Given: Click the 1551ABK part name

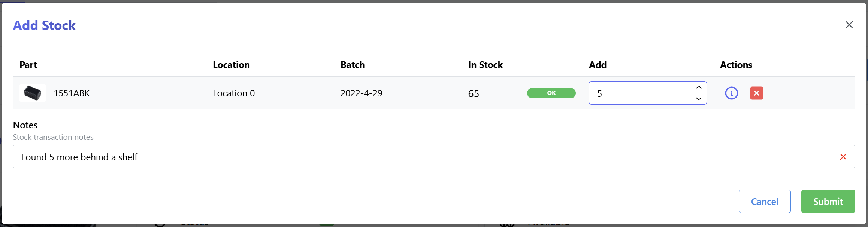Looking at the screenshot, I should point(72,93).
